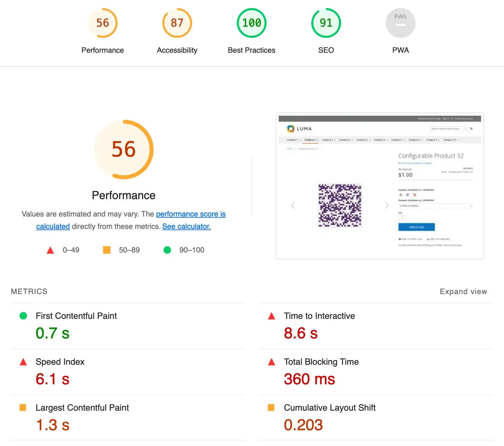Click the orange square beside Cumulative Layout Shift
This screenshot has width=504, height=446.
point(271,408)
